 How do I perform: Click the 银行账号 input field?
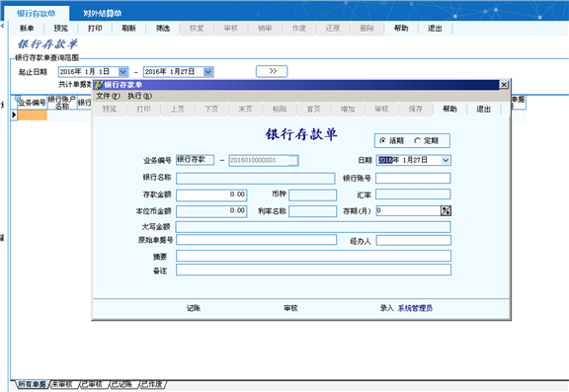click(413, 178)
